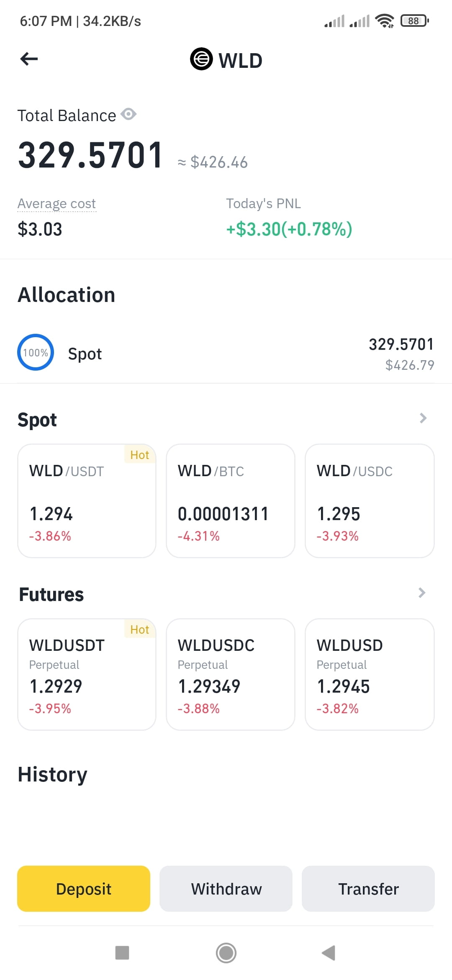The width and height of the screenshot is (452, 980).
Task: Open the Average cost info
Action: click(x=56, y=204)
